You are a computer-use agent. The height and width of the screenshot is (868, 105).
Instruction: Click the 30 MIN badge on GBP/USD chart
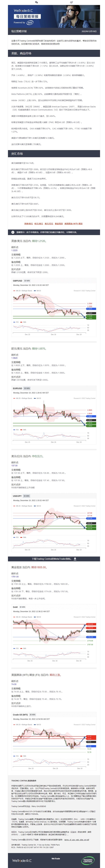[27, 281]
